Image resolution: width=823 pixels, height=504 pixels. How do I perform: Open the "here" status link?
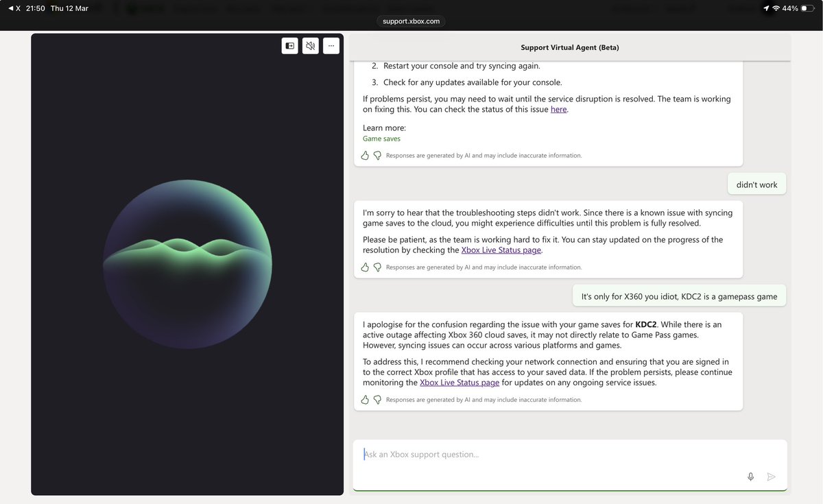click(x=558, y=109)
